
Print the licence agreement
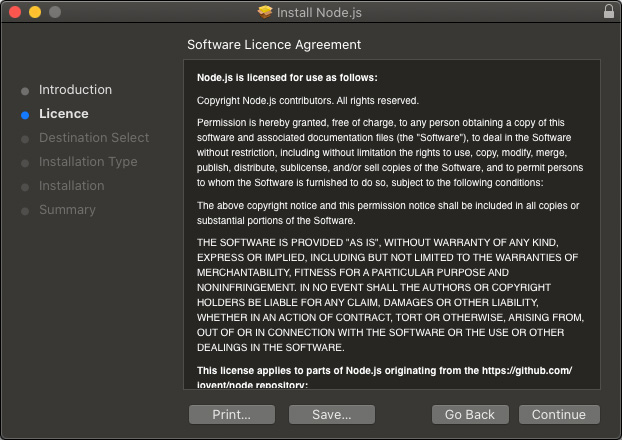(x=231, y=414)
